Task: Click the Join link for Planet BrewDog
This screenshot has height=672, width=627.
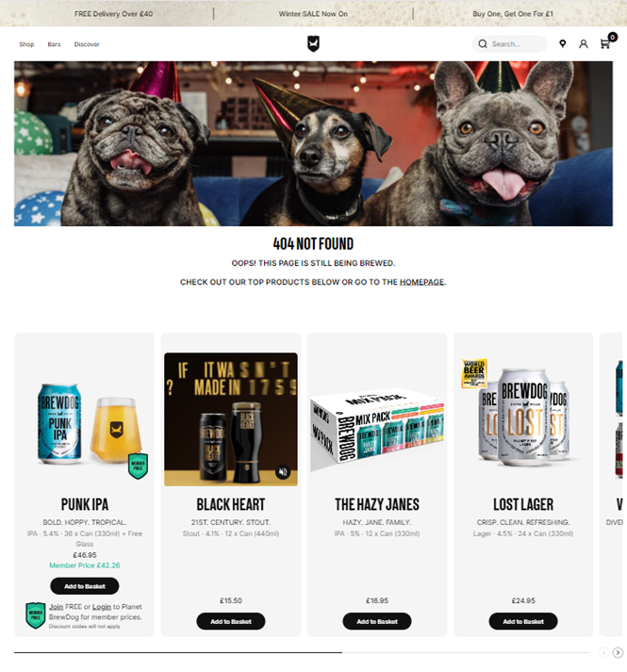Action: point(57,607)
